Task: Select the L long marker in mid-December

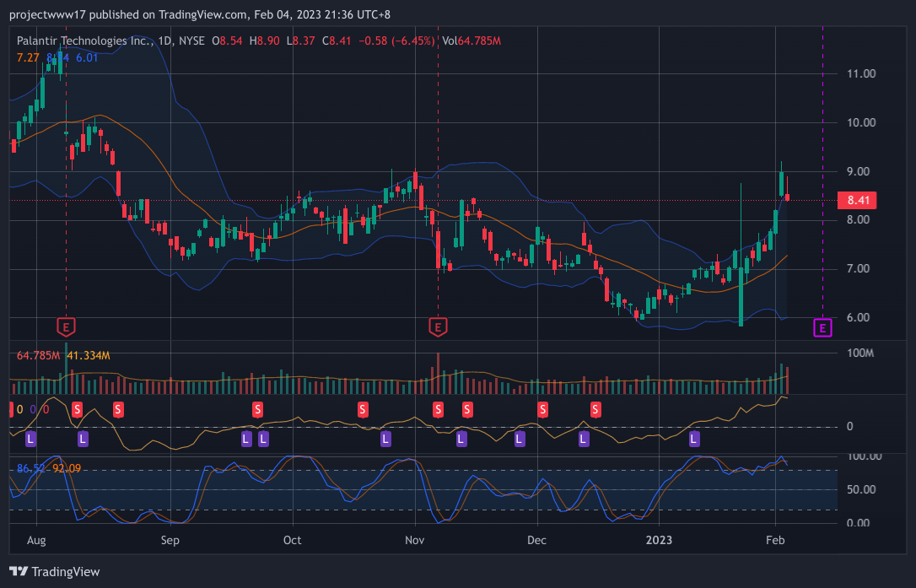Action: click(584, 439)
